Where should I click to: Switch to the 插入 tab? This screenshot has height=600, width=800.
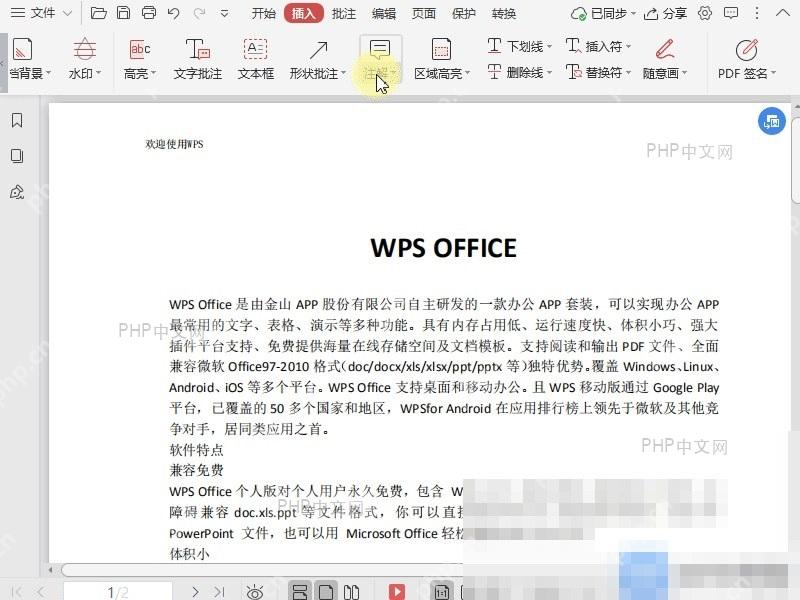click(x=304, y=13)
